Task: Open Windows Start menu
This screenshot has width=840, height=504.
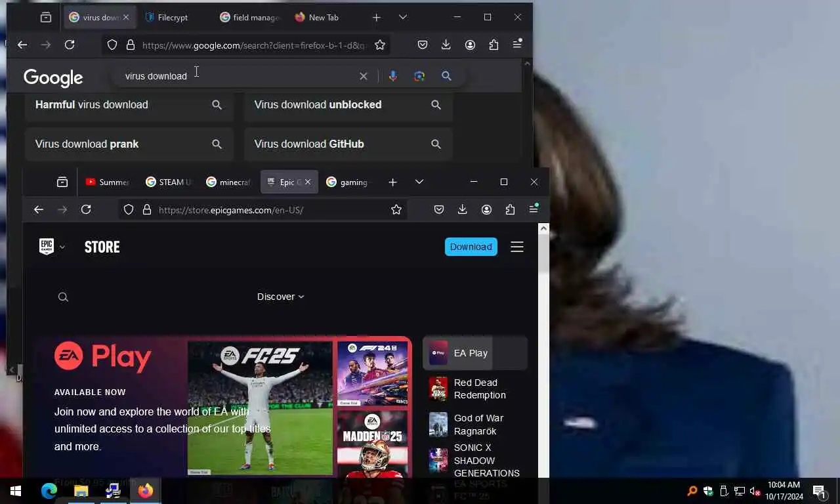Action: [x=16, y=491]
